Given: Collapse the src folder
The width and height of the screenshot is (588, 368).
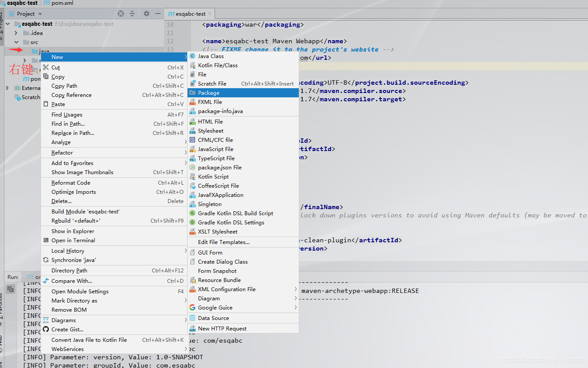Looking at the screenshot, I should pyautogui.click(x=16, y=42).
